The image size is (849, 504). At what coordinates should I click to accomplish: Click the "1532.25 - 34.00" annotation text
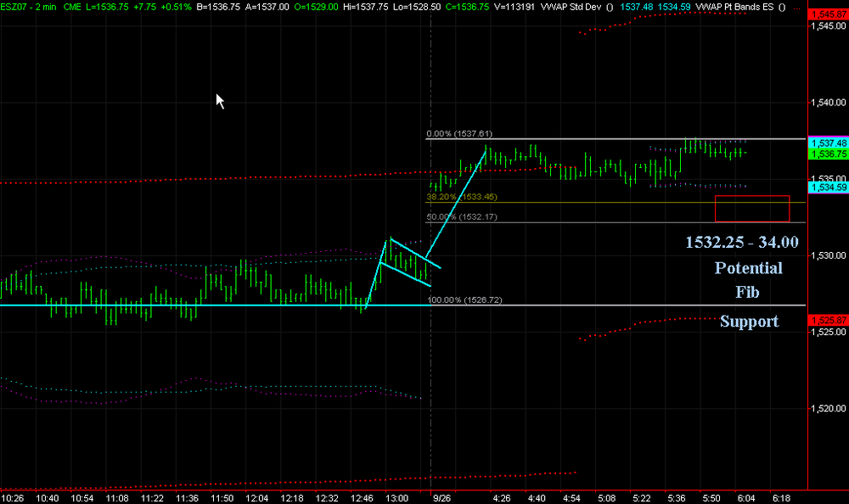pos(742,242)
